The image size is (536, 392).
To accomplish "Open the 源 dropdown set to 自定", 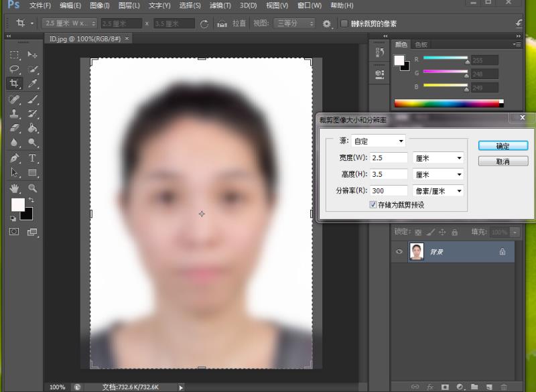I will 379,141.
